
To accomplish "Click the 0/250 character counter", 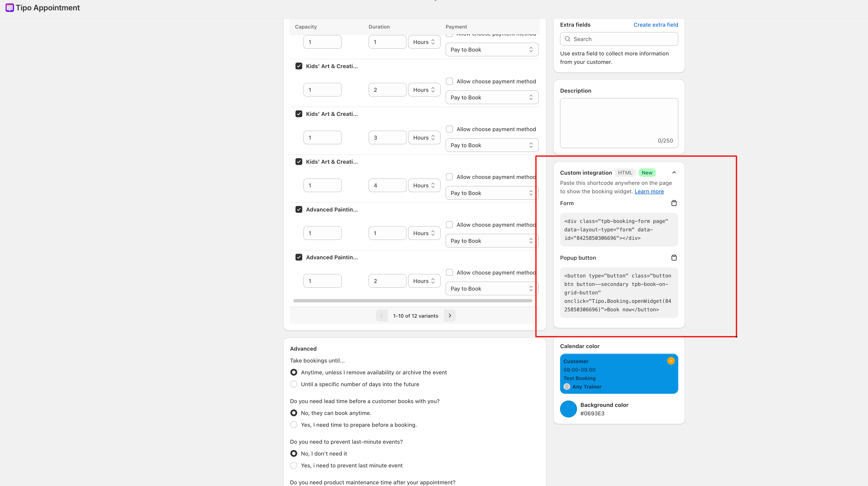I will (665, 141).
